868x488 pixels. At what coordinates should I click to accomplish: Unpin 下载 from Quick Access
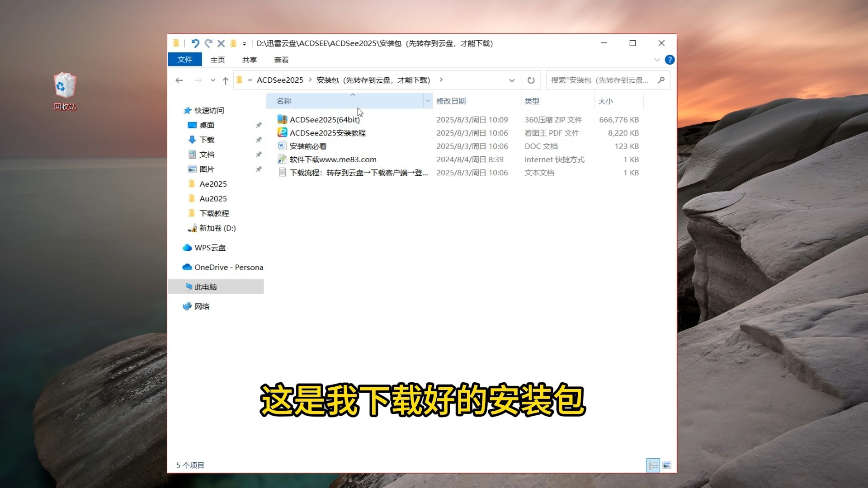(259, 140)
